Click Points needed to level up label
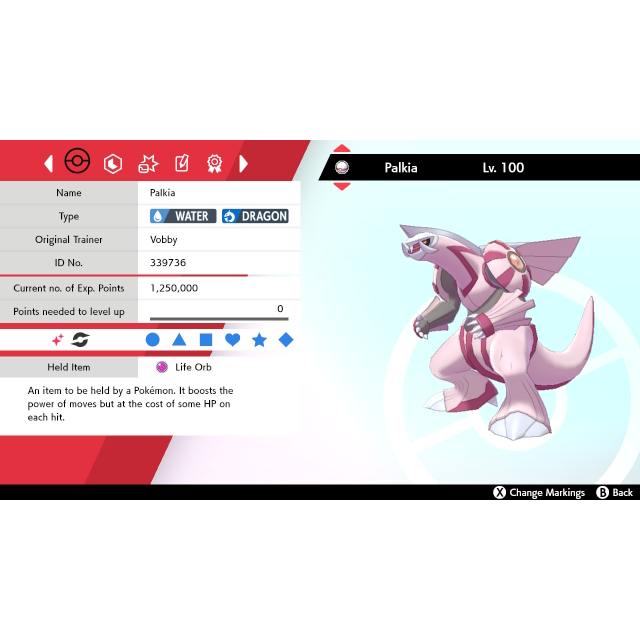 [69, 311]
